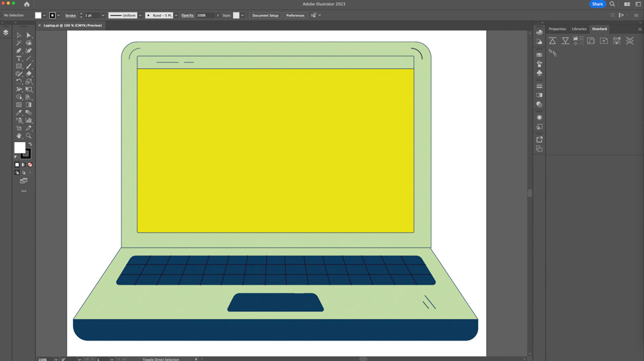This screenshot has height=361, width=644.
Task: Select the Pen tool
Action: coord(19,50)
